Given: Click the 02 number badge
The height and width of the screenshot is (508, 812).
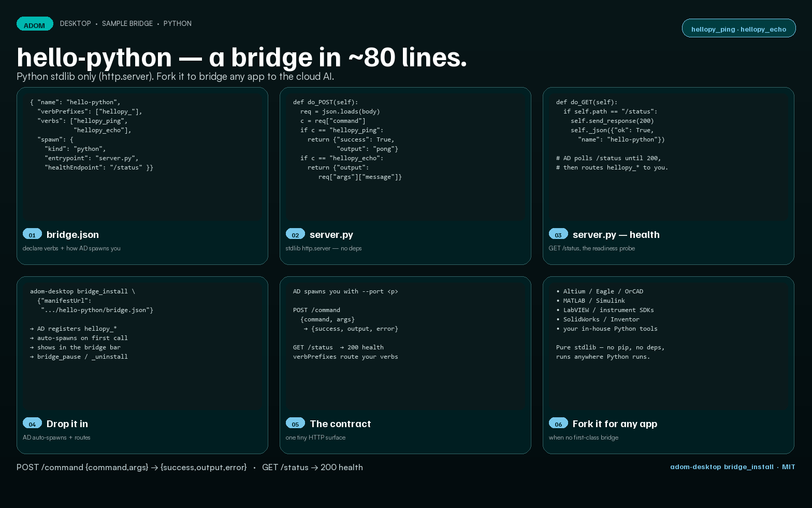Looking at the screenshot, I should coord(295,234).
